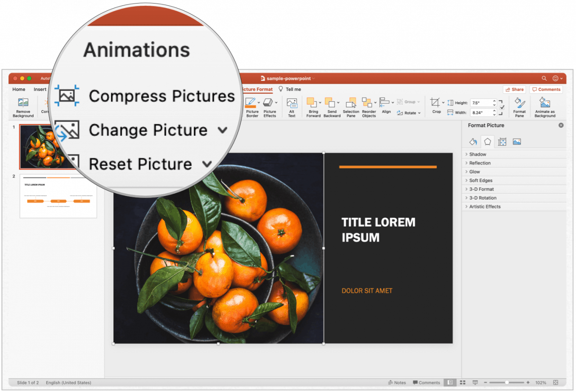Select the Picture Format tab

[x=258, y=89]
